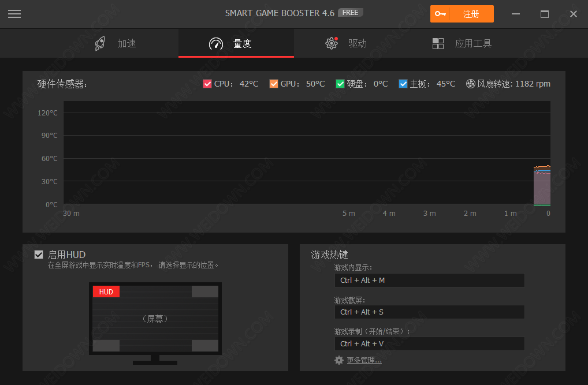The image size is (588, 385).
Task: Click the 游戏录制 hotkey field
Action: (x=429, y=344)
